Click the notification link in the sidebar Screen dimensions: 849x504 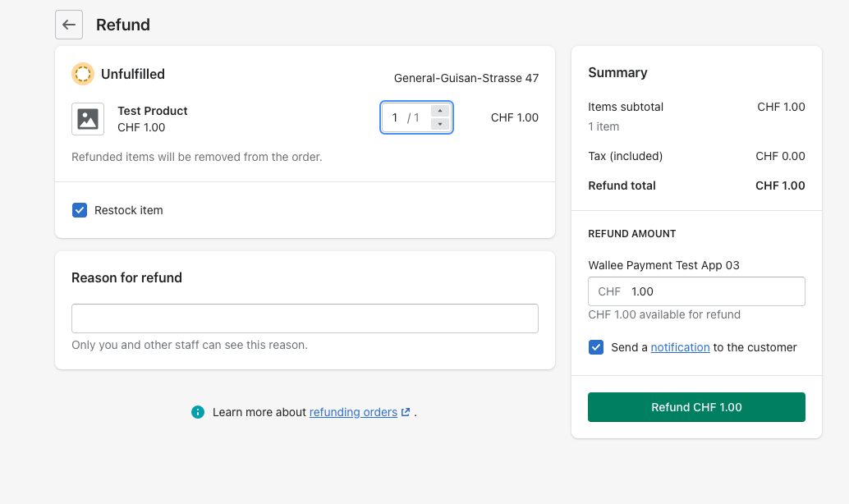click(x=680, y=347)
